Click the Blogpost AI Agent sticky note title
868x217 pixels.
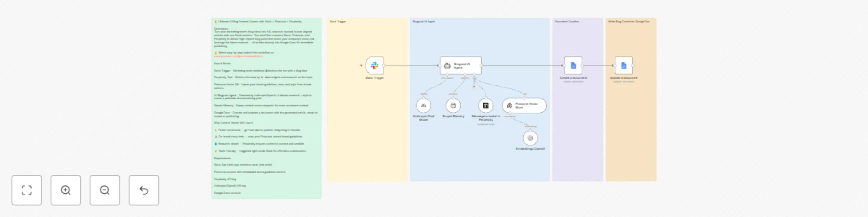pyautogui.click(x=424, y=21)
